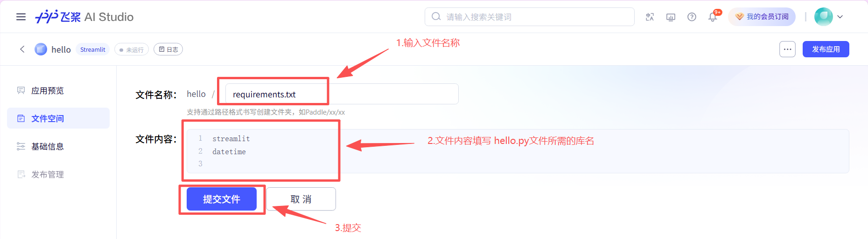
Task: Focus the requirements.txt file name field
Action: pos(342,94)
